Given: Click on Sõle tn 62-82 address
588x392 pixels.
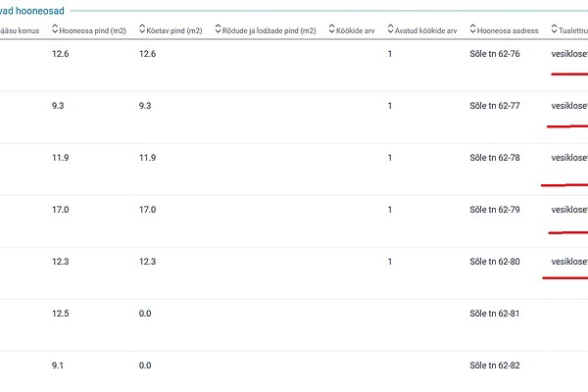Looking at the screenshot, I should [497, 366].
